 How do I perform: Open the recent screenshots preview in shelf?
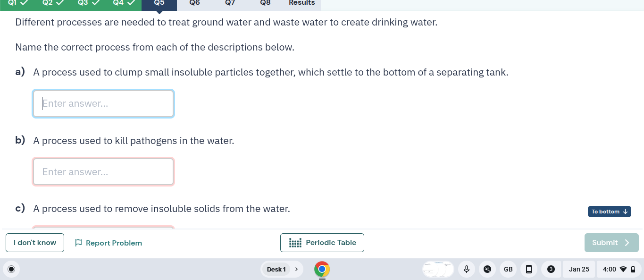437,269
